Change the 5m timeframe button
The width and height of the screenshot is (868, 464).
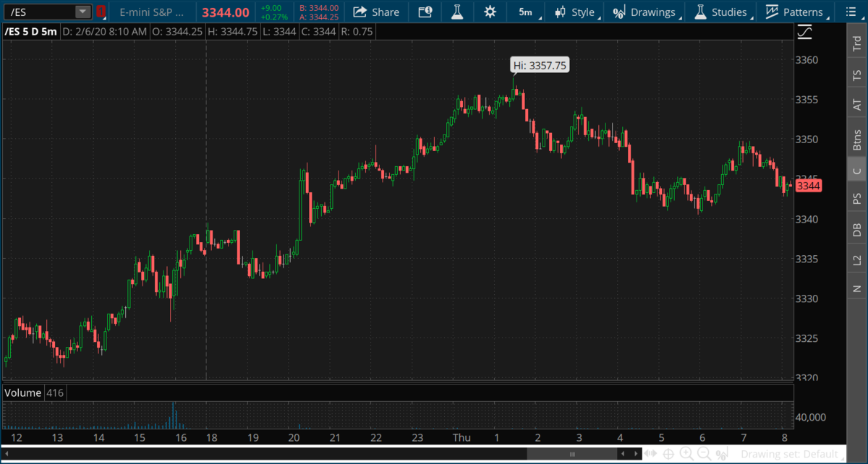point(526,12)
